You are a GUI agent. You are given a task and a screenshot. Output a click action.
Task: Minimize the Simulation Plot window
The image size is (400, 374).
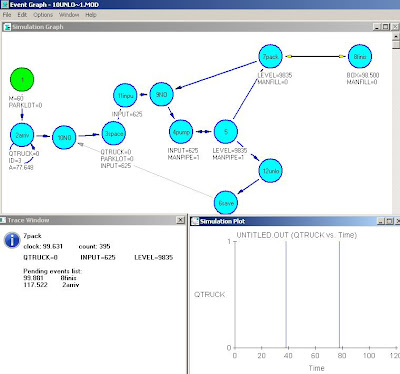point(380,221)
